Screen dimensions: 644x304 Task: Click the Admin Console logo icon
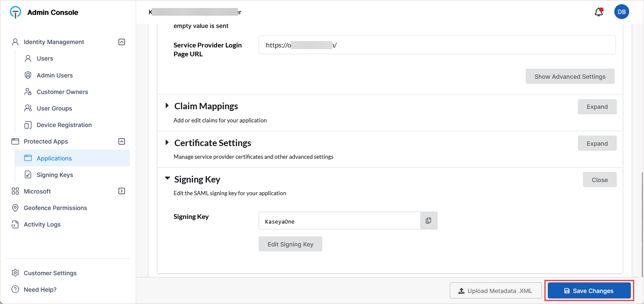16,12
